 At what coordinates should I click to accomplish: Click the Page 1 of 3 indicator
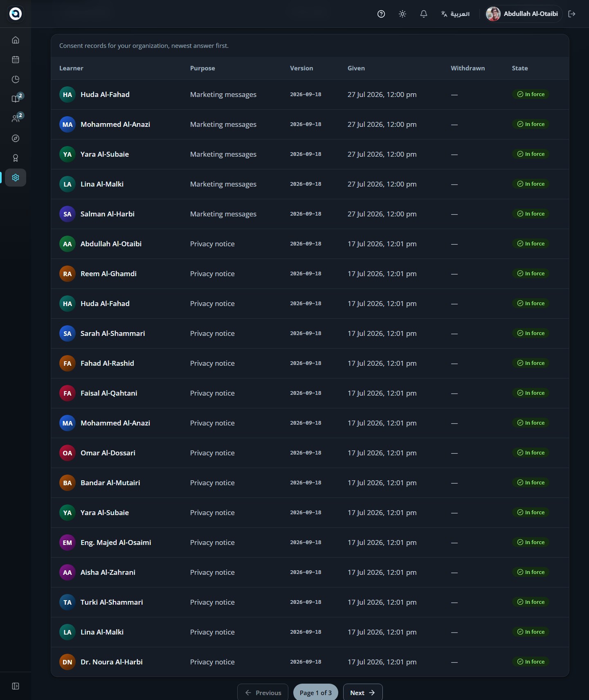[x=316, y=693]
